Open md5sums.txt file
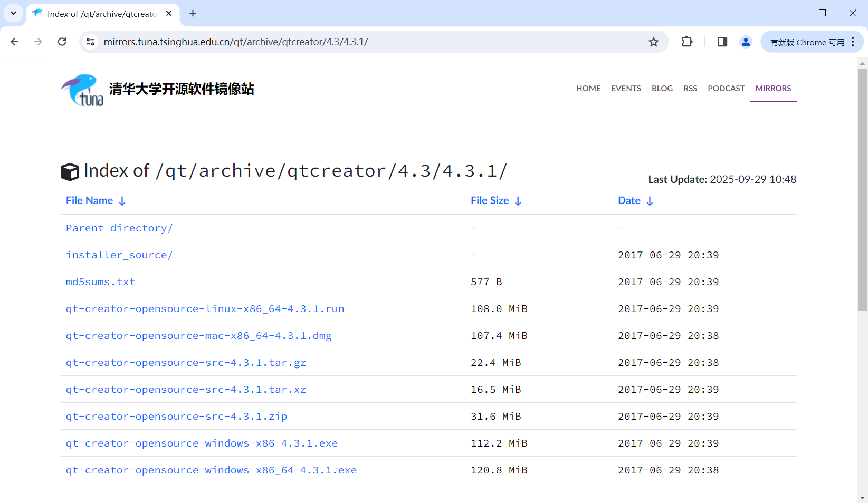868x503 pixels. [100, 282]
